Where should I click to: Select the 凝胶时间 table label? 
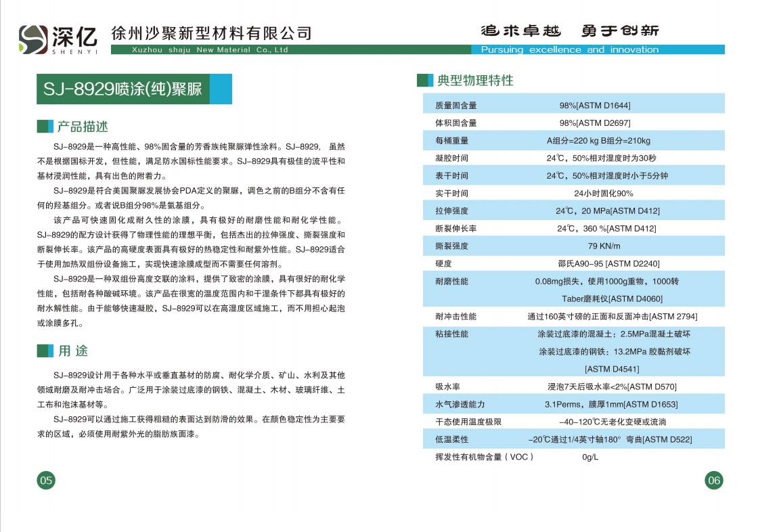[451, 158]
